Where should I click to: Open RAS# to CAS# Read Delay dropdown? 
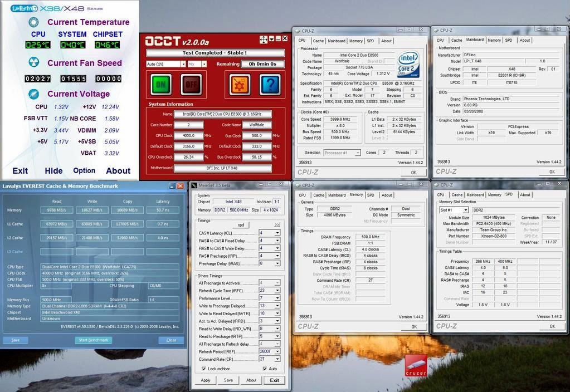coord(277,241)
